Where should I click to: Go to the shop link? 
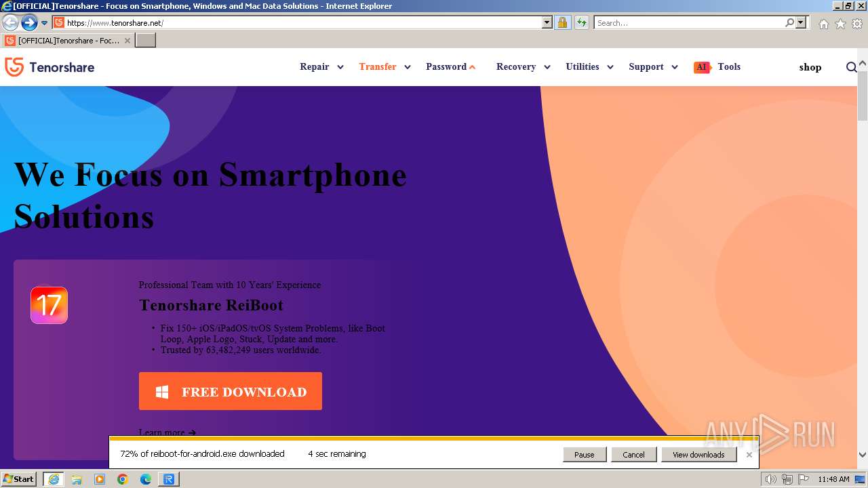click(810, 67)
